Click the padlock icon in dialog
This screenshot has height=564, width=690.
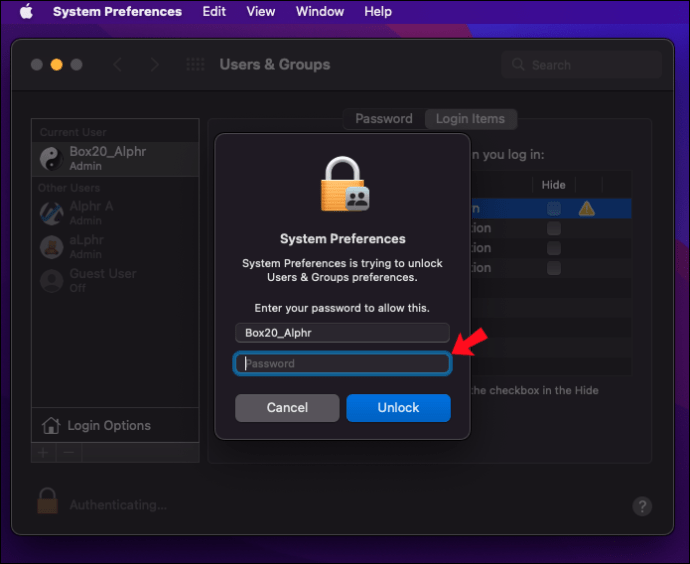(345, 184)
